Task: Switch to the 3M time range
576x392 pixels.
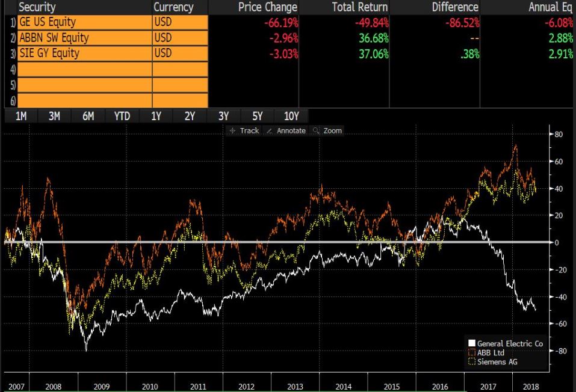Action: click(54, 117)
